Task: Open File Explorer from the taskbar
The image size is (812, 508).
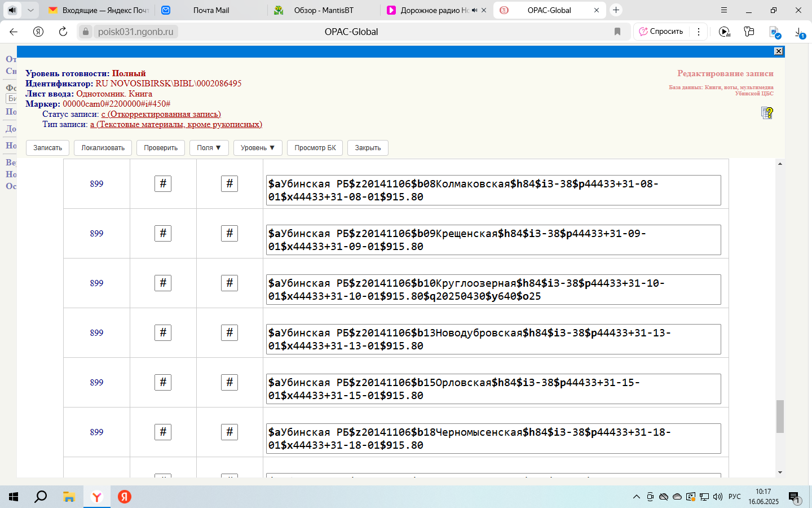Action: tap(69, 497)
